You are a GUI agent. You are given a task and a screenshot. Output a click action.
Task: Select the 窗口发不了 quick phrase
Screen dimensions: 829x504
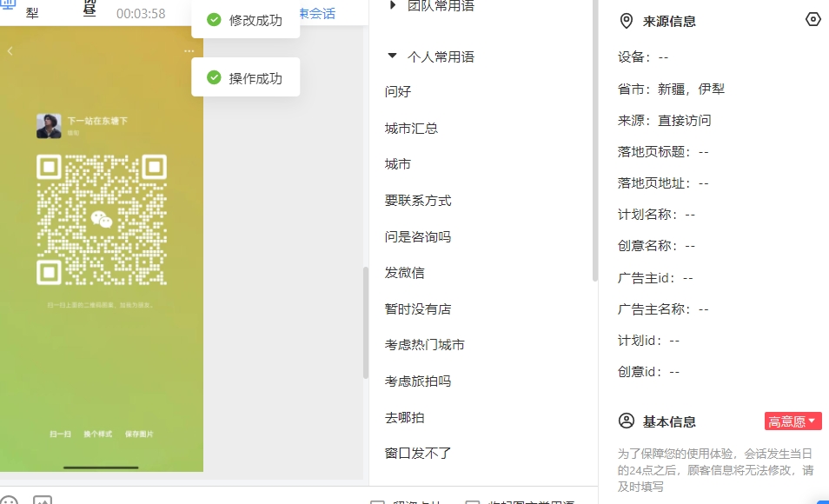[418, 454]
